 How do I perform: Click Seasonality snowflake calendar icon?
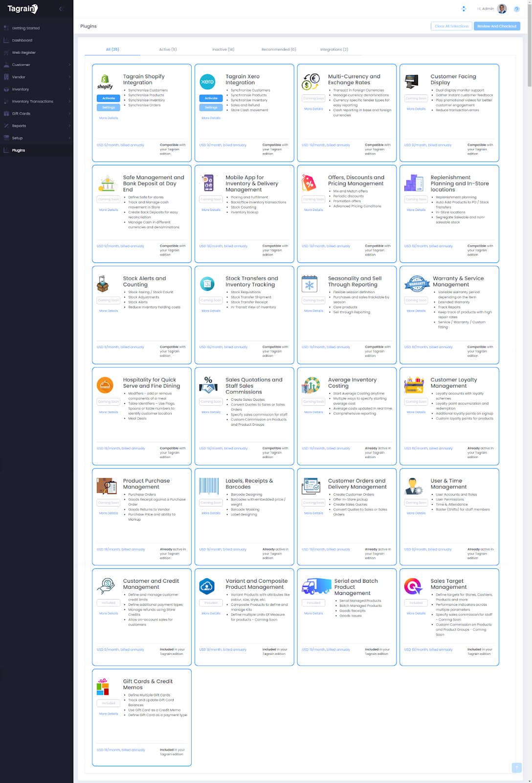pyautogui.click(x=310, y=284)
